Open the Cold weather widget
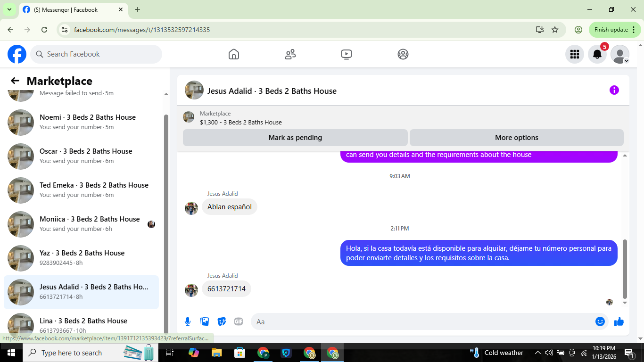Image resolution: width=644 pixels, height=362 pixels. [x=497, y=353]
